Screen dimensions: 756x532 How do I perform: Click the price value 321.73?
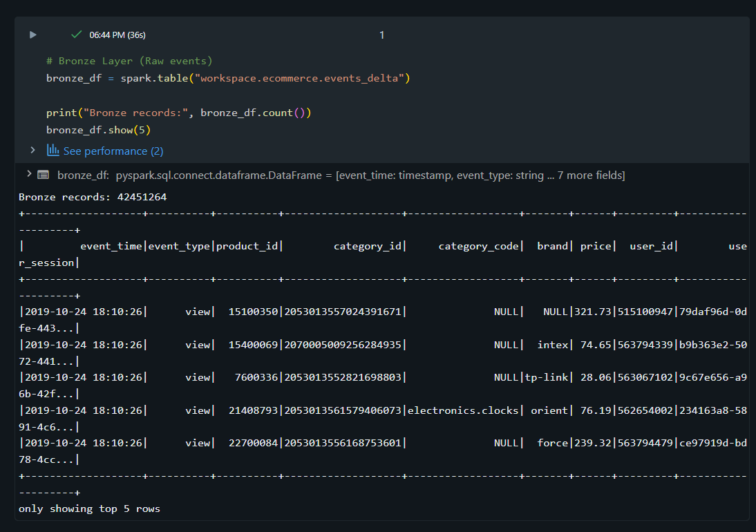point(593,312)
